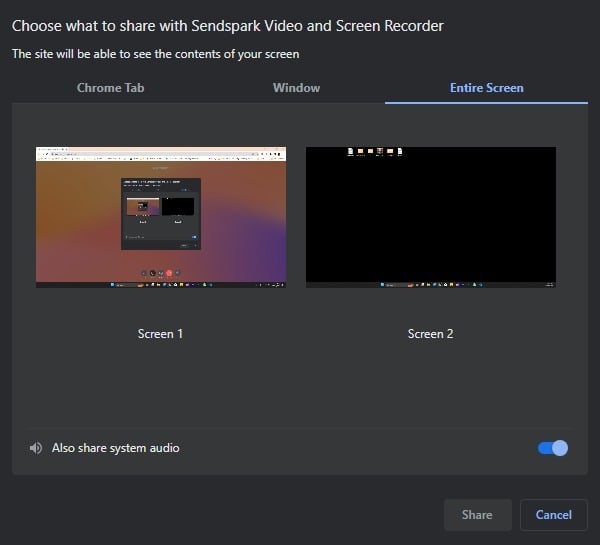This screenshot has width=600, height=545.
Task: Click the Screen 1 label
Action: tap(160, 334)
